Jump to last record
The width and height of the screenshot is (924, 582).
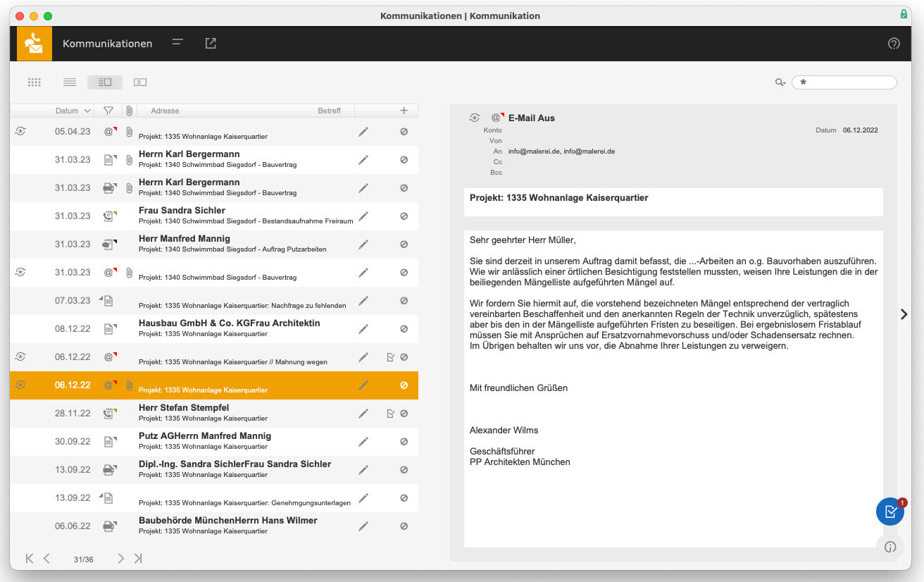(x=138, y=559)
